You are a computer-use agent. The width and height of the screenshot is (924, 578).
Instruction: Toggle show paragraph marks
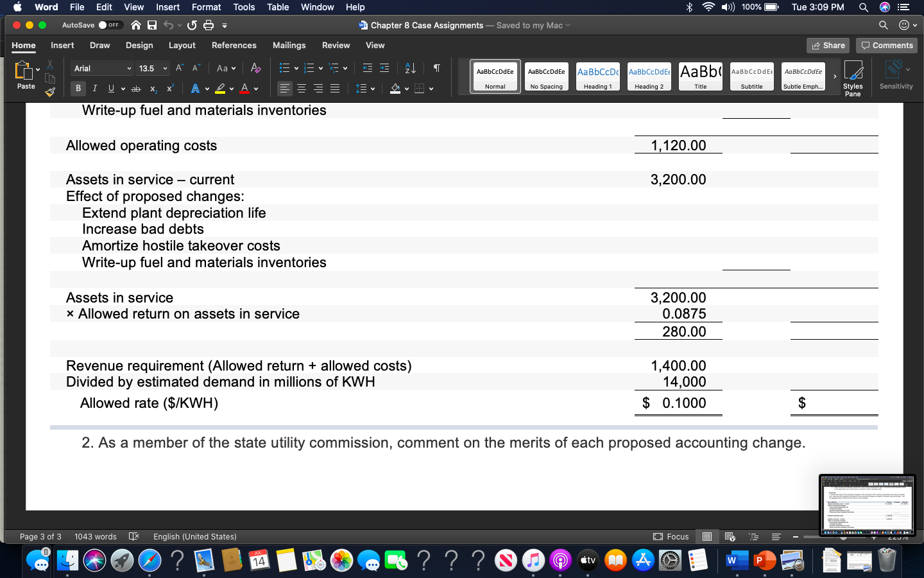(436, 68)
